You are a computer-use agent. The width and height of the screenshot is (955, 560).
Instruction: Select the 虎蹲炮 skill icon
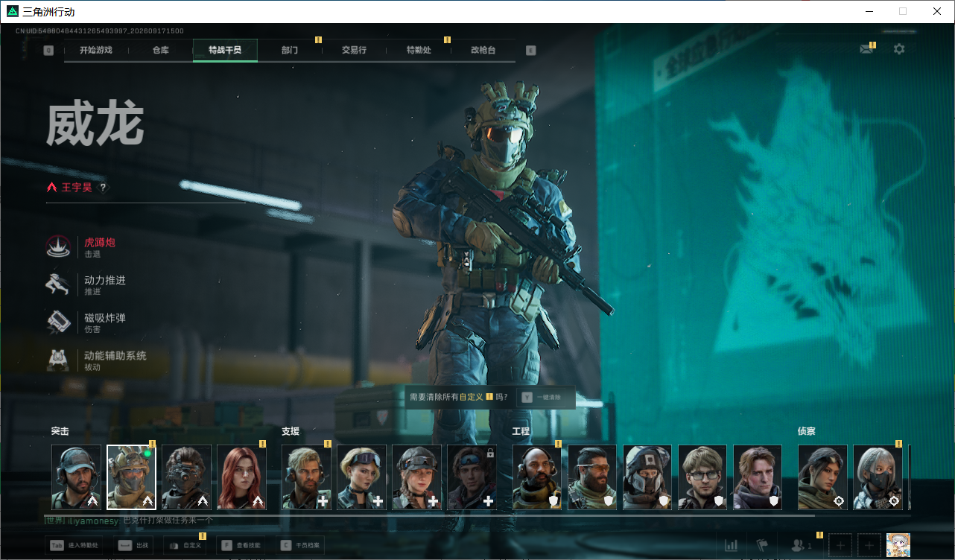[58, 247]
